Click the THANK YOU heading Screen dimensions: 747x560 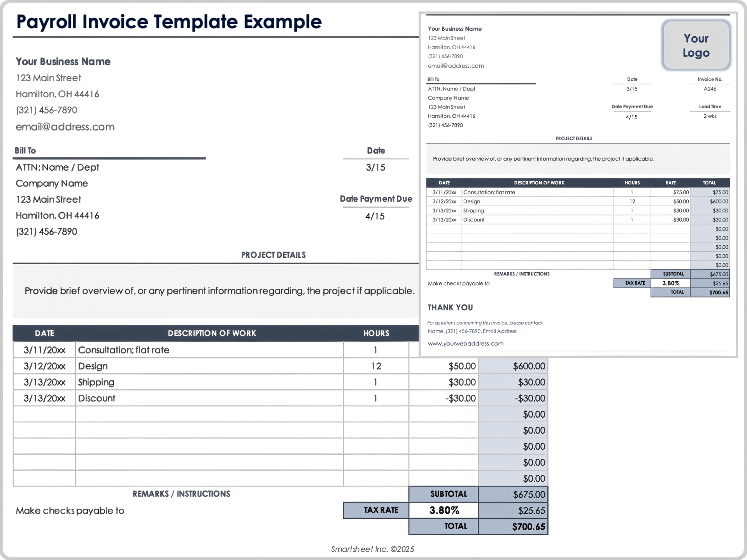coord(450,307)
